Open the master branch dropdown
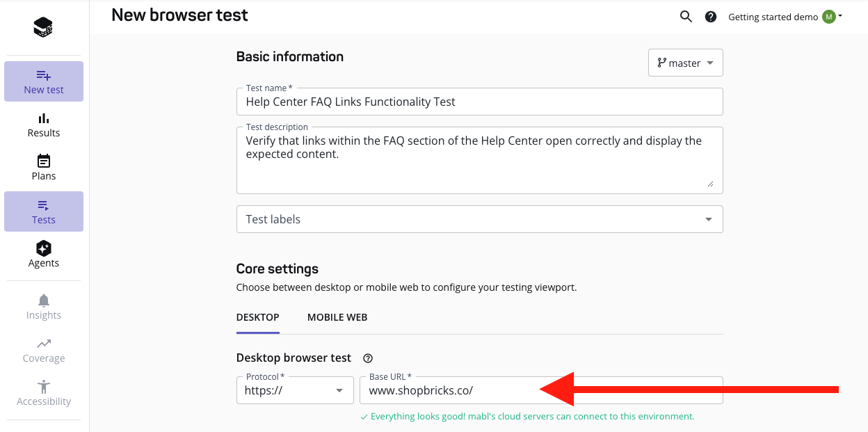This screenshot has height=432, width=868. (686, 63)
